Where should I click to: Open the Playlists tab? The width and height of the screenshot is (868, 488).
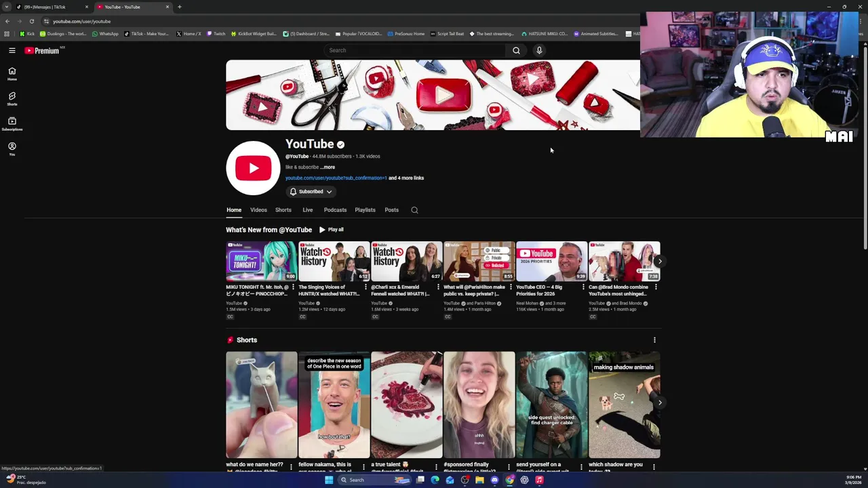click(x=365, y=210)
